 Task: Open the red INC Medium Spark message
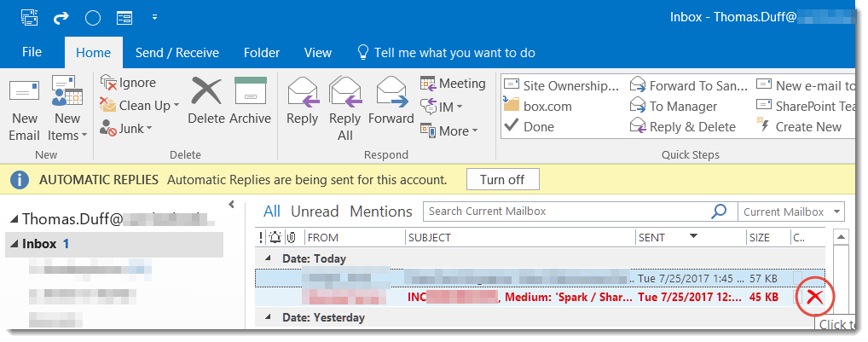541,298
